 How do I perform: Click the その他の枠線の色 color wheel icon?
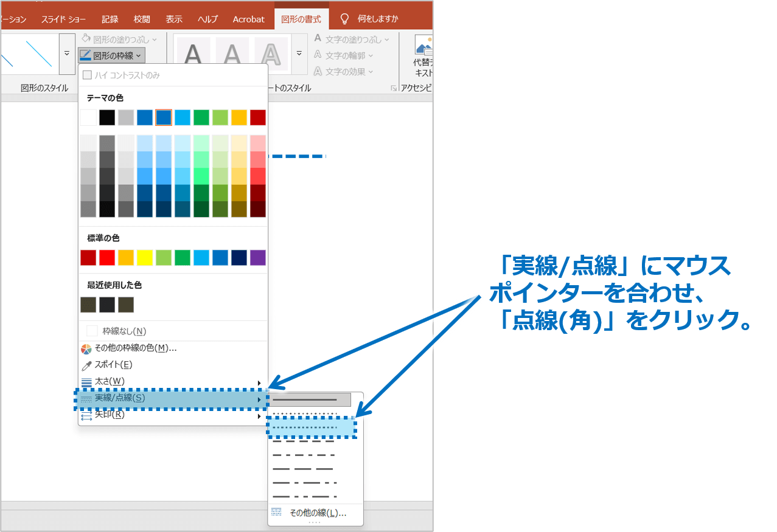pos(86,348)
